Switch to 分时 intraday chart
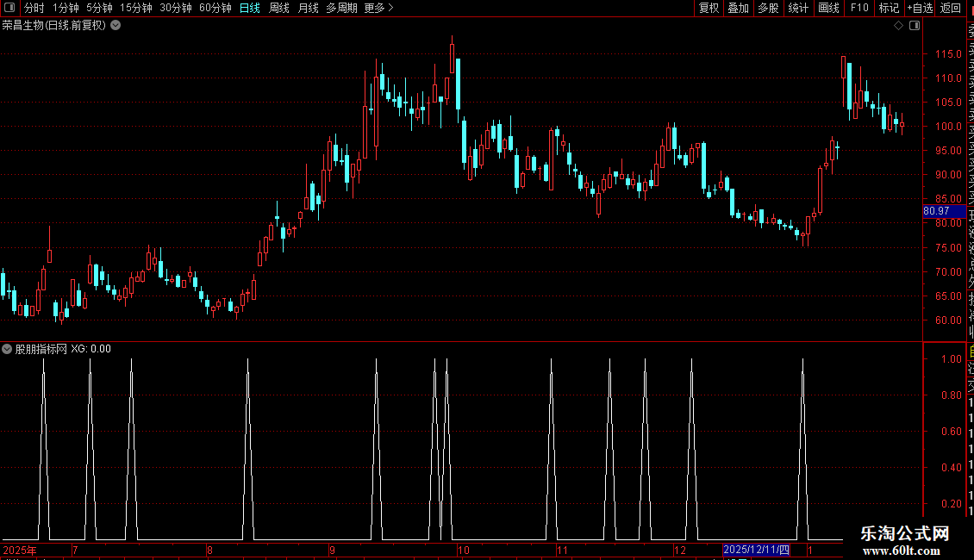974x560 pixels. (34, 8)
